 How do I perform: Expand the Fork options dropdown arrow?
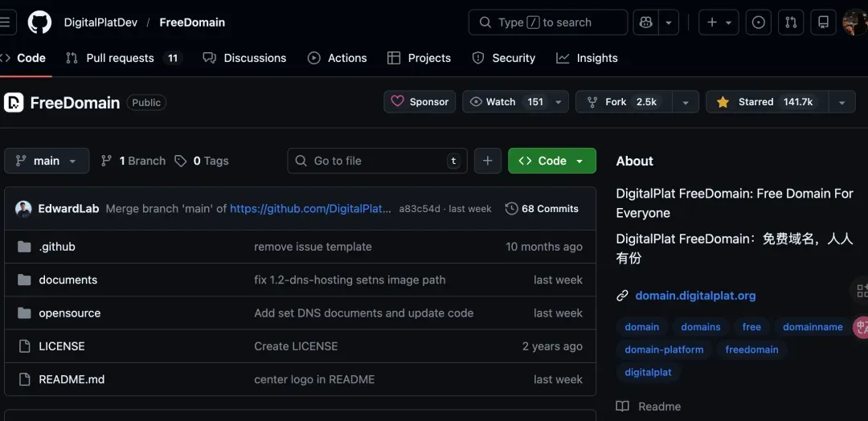click(686, 102)
